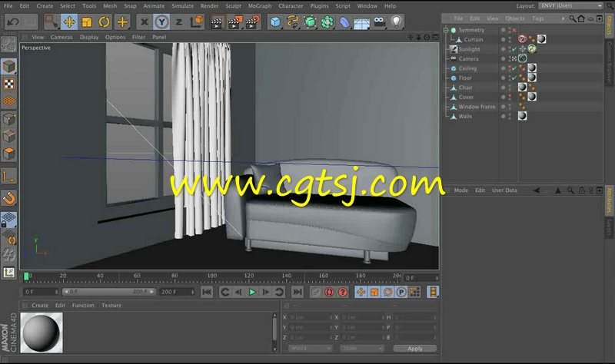Open the Simulate menu
The height and width of the screenshot is (364, 615).
click(182, 6)
